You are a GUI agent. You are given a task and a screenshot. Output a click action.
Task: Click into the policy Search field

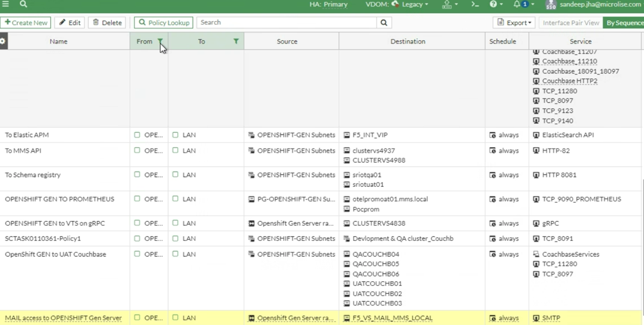(287, 23)
